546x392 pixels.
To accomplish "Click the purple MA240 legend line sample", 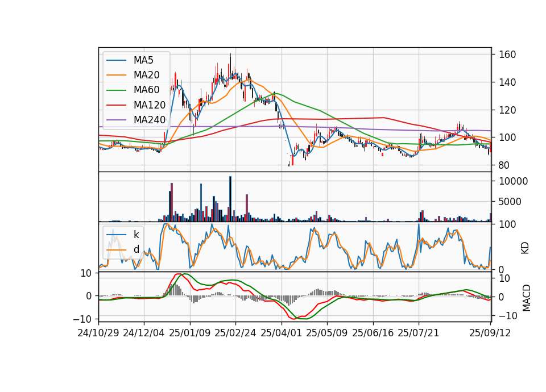I will click(116, 120).
